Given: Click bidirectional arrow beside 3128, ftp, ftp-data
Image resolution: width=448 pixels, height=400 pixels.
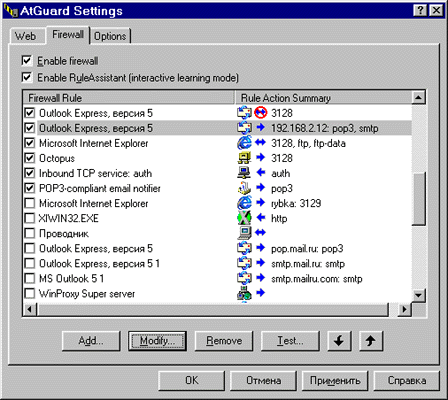Looking at the screenshot, I should (x=261, y=143).
